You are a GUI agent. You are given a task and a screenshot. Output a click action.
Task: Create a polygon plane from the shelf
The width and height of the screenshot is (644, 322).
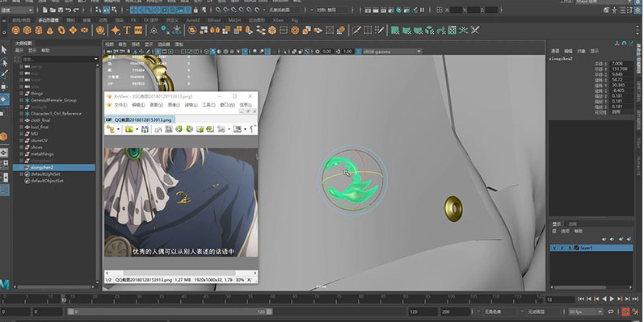[x=73, y=30]
